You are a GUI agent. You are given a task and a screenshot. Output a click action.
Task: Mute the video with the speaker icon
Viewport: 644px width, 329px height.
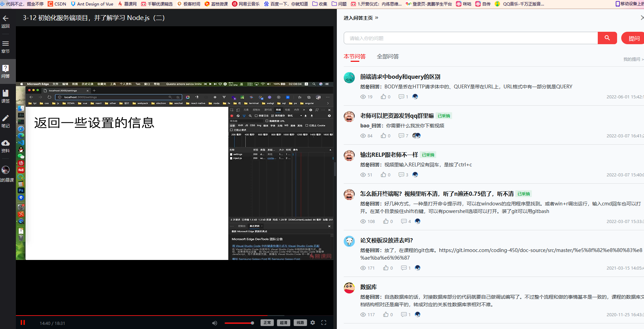pyautogui.click(x=215, y=323)
